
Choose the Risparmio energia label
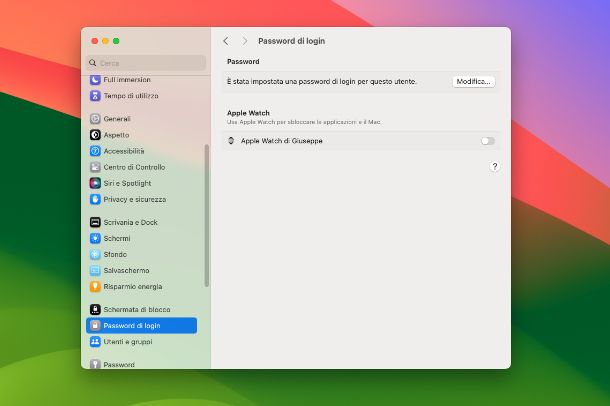click(133, 286)
